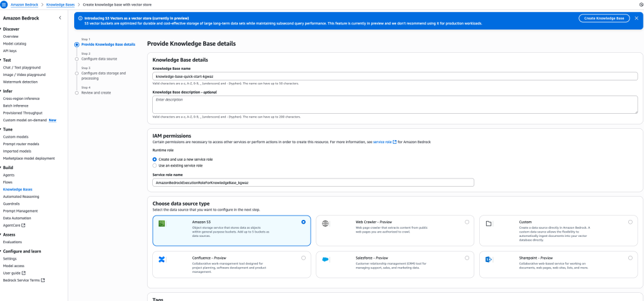Dismiss the S3 Vectors info banner

(636, 18)
